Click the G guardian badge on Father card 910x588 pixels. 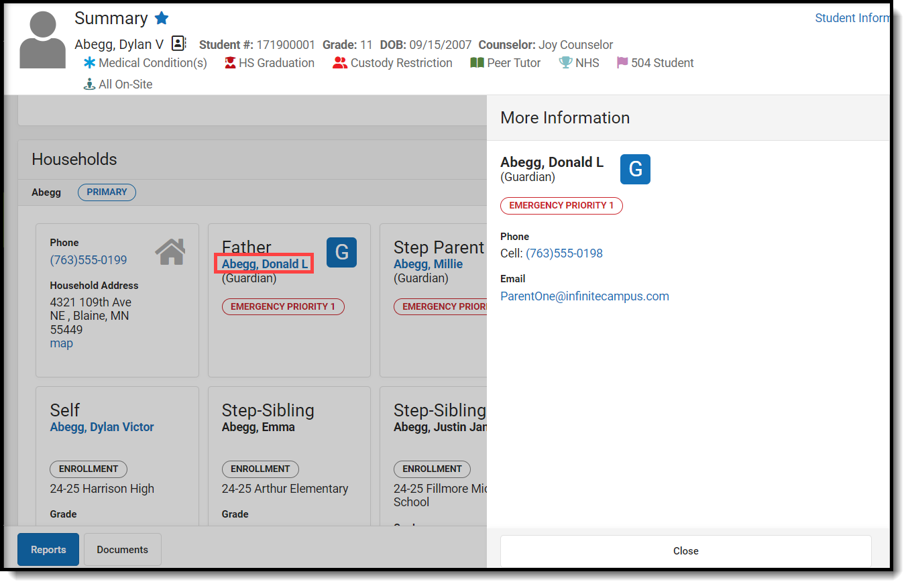point(341,252)
